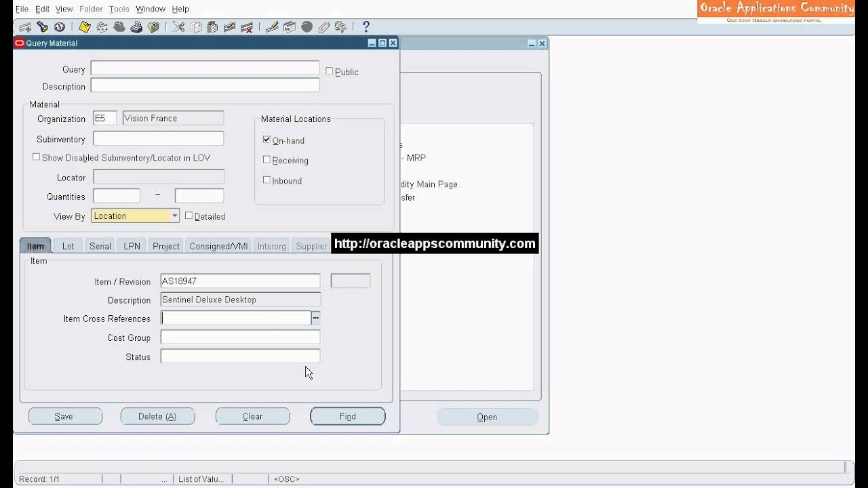Click the Organization code field E5

tap(104, 118)
